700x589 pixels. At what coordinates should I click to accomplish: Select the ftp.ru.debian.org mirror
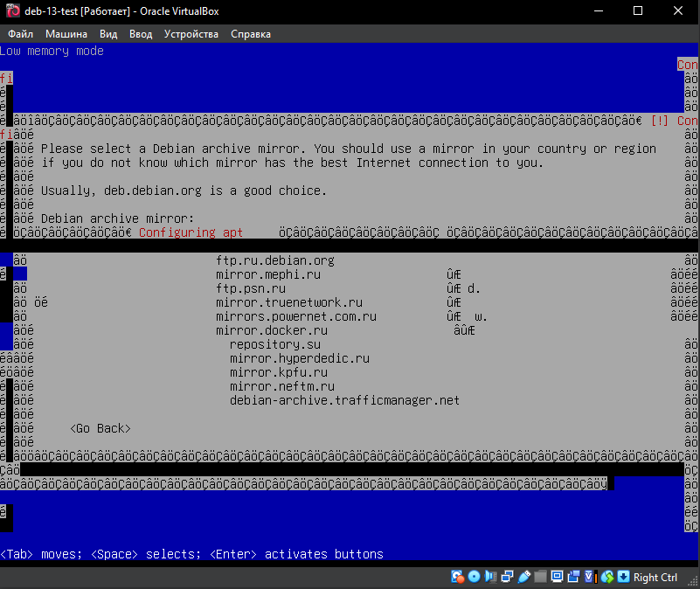click(x=275, y=260)
